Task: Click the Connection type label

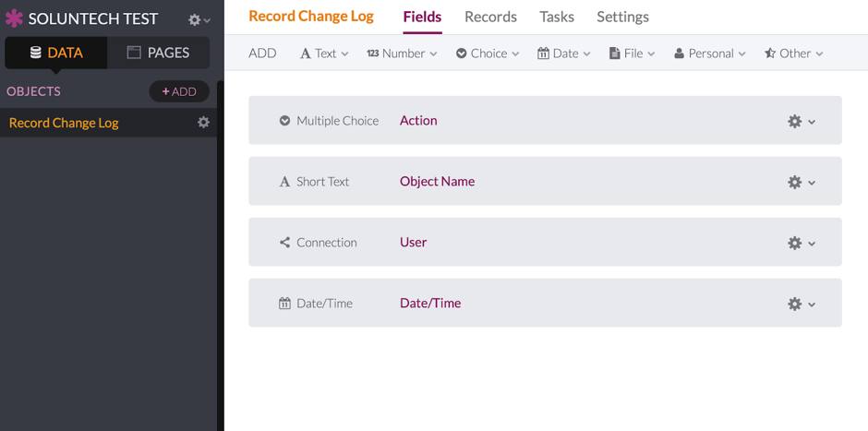Action: click(327, 243)
